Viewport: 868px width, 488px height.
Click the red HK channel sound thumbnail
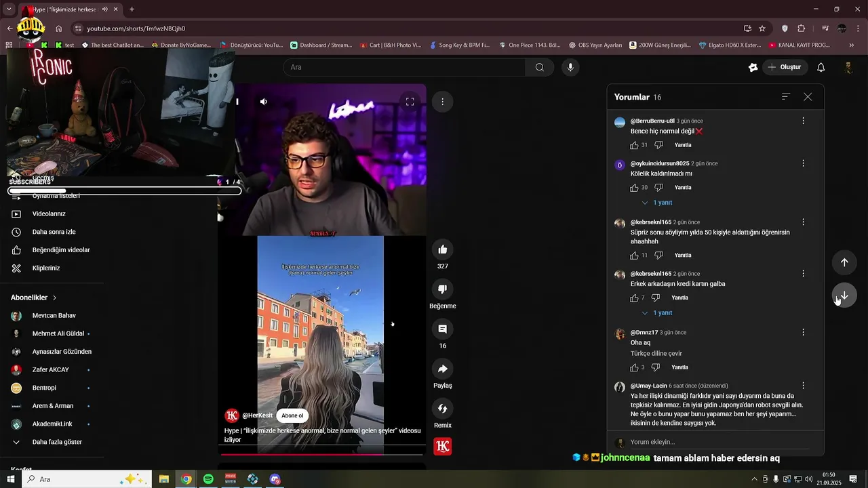[443, 446]
